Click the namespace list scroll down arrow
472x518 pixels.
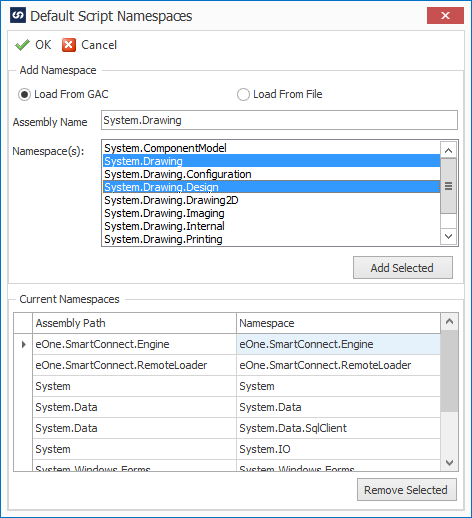(448, 236)
